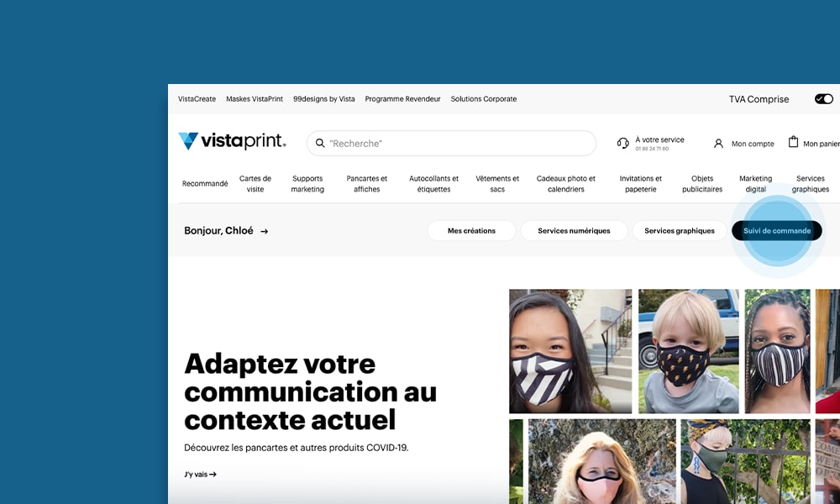Open Programme Revendeur link

tap(402, 99)
